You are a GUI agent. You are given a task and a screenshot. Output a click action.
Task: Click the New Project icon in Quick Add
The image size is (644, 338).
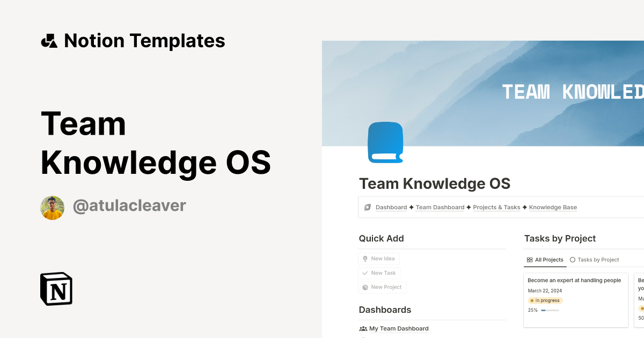point(364,287)
